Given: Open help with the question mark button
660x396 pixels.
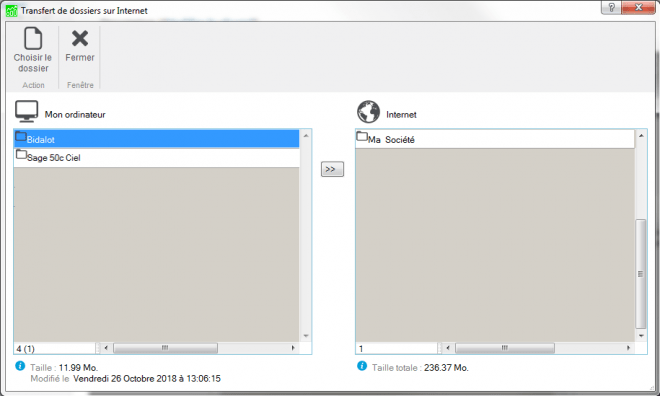Looking at the screenshot, I should coord(612,7).
